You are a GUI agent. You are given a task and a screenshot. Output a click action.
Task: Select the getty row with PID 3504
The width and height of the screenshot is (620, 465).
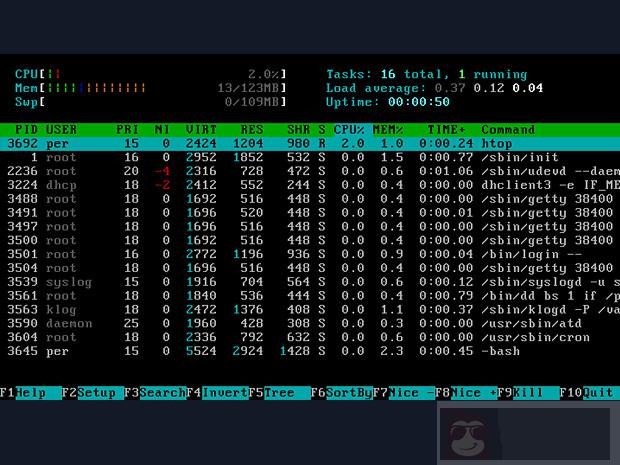(x=310, y=268)
